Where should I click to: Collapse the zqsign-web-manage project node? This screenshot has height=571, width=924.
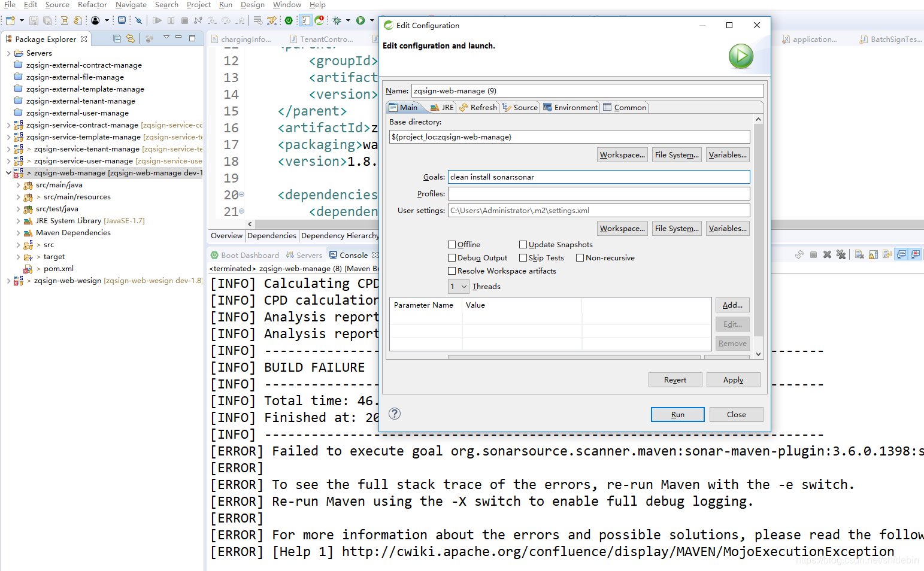(8, 173)
